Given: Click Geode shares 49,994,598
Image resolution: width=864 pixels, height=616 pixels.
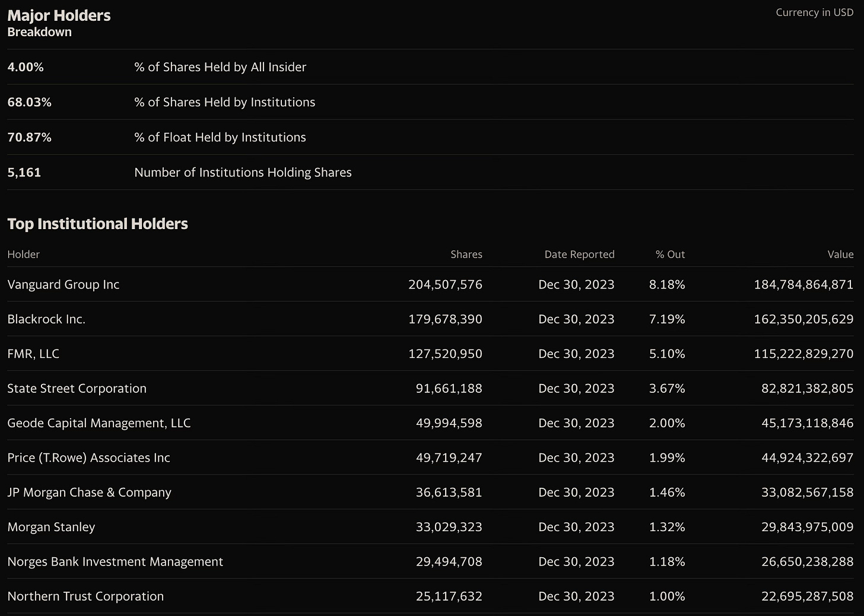Looking at the screenshot, I should pyautogui.click(x=449, y=423).
